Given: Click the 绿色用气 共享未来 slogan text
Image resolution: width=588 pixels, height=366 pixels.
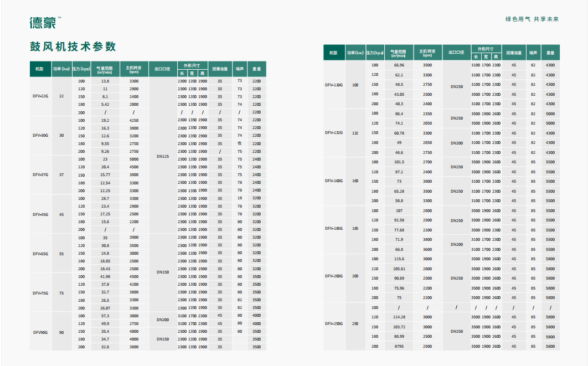Looking at the screenshot, I should click(532, 19).
